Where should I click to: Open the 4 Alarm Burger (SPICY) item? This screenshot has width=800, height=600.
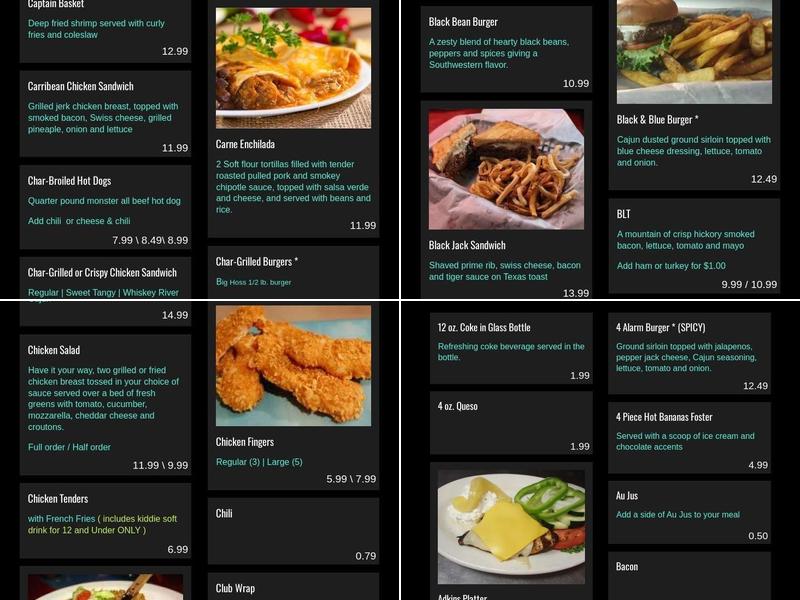point(689,354)
